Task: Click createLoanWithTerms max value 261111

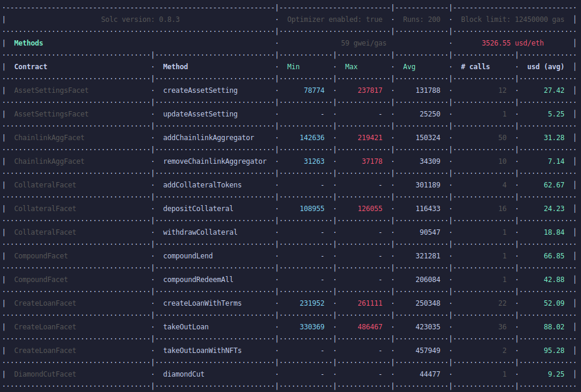Action: point(370,303)
